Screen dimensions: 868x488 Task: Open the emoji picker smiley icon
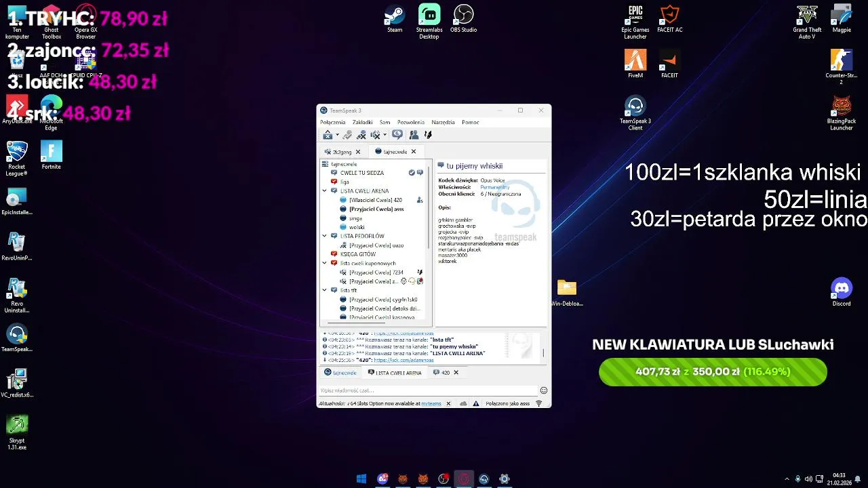coord(544,390)
